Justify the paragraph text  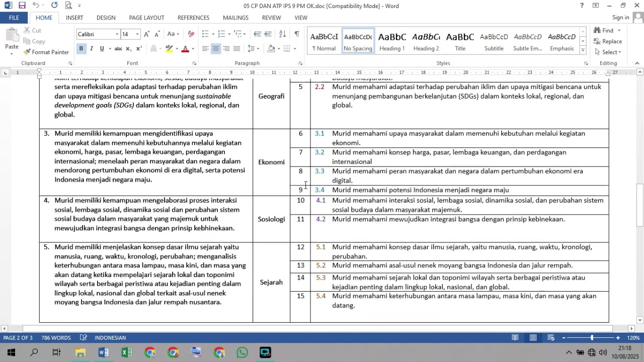pyautogui.click(x=237, y=49)
